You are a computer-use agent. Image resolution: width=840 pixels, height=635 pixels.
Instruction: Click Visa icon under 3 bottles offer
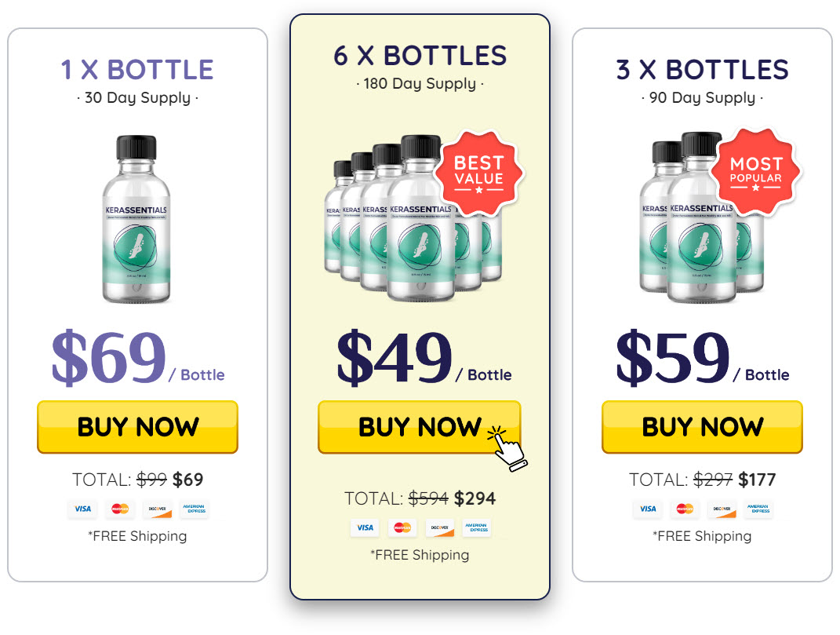click(x=647, y=509)
